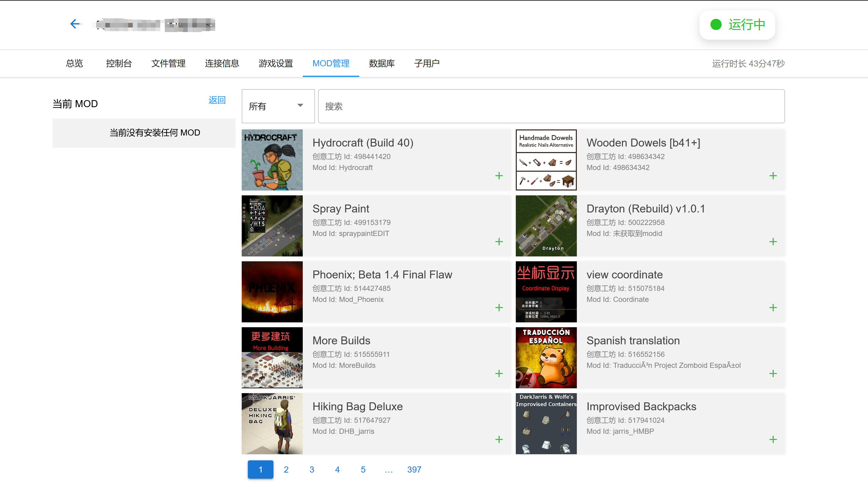Click the Spray Paint title text

pyautogui.click(x=341, y=208)
